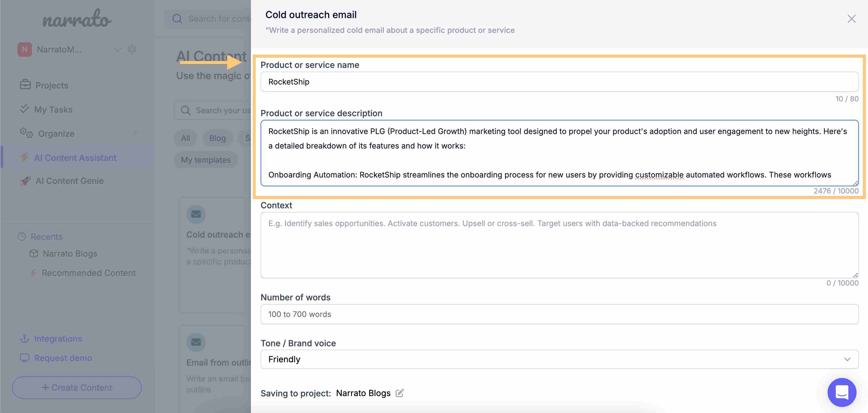Click the Context textarea

pos(559,245)
